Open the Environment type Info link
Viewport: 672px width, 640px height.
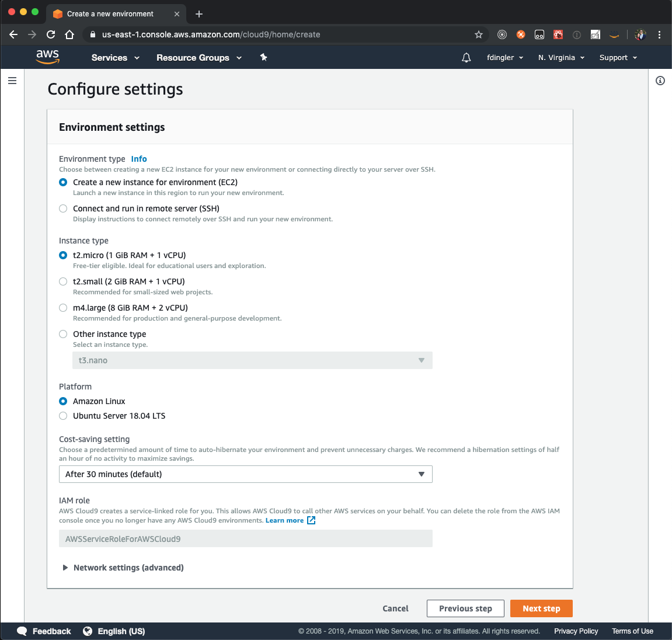(139, 159)
